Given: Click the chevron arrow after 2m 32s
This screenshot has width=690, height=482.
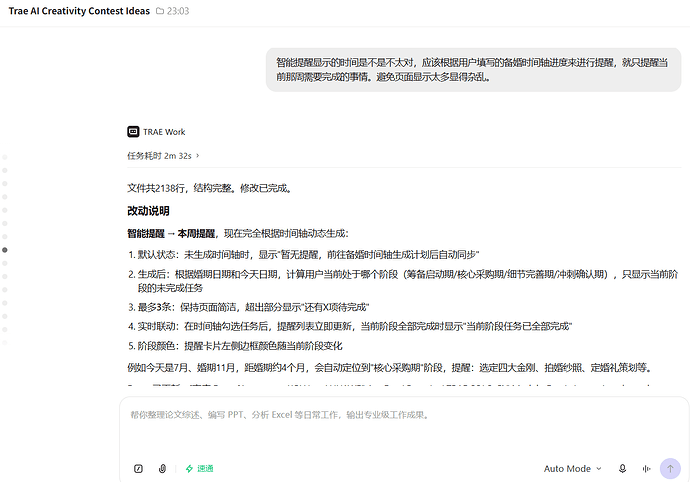Looking at the screenshot, I should (198, 155).
